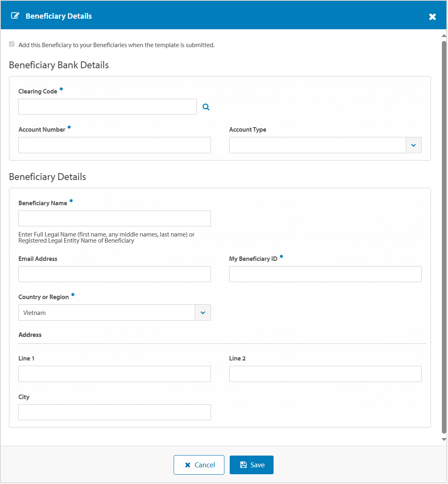Click the vertical scrollbar thumb
448x484 pixels.
pyautogui.click(x=444, y=236)
